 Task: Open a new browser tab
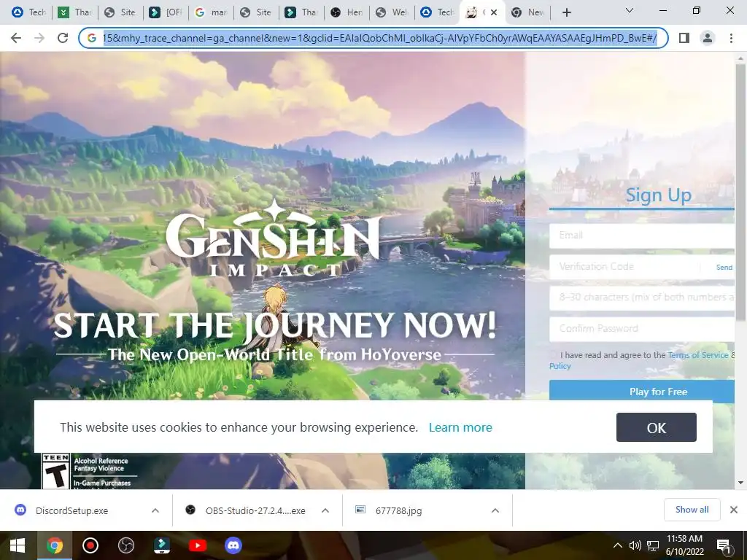[x=566, y=12]
